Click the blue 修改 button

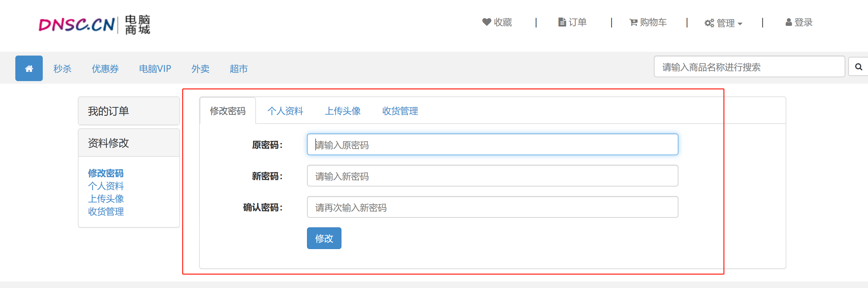click(x=324, y=238)
